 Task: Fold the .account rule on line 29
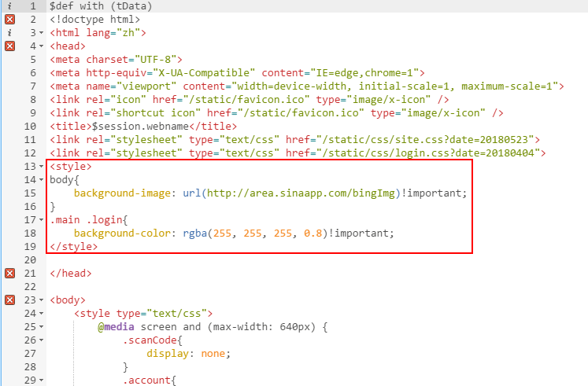click(41, 380)
